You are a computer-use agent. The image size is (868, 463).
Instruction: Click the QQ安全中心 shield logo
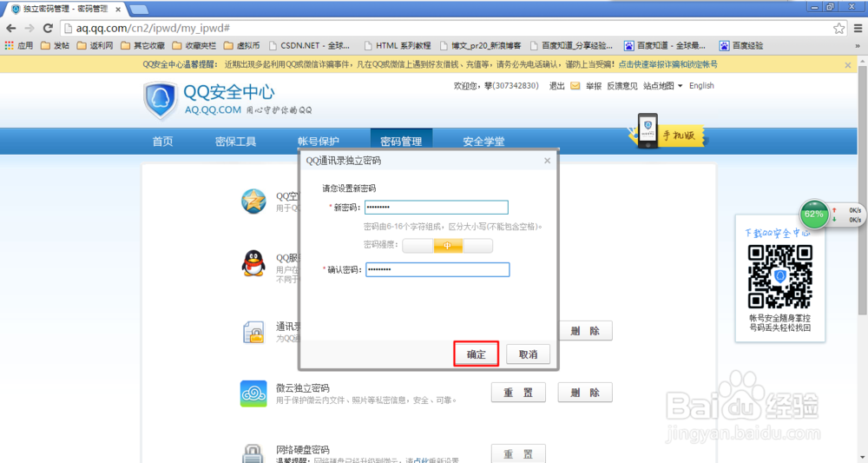161,100
